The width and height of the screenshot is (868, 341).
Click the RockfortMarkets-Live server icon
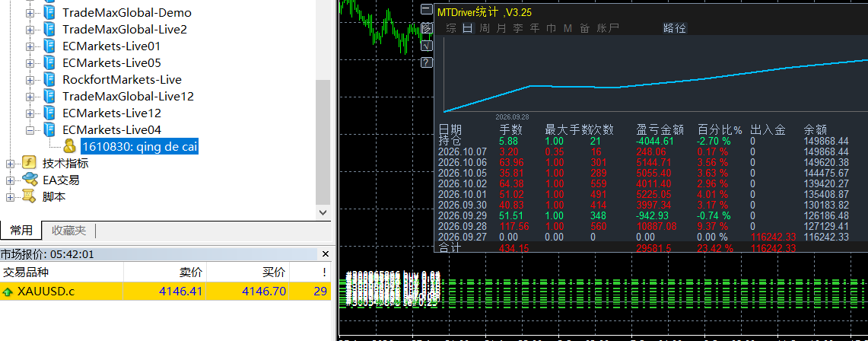pos(49,79)
